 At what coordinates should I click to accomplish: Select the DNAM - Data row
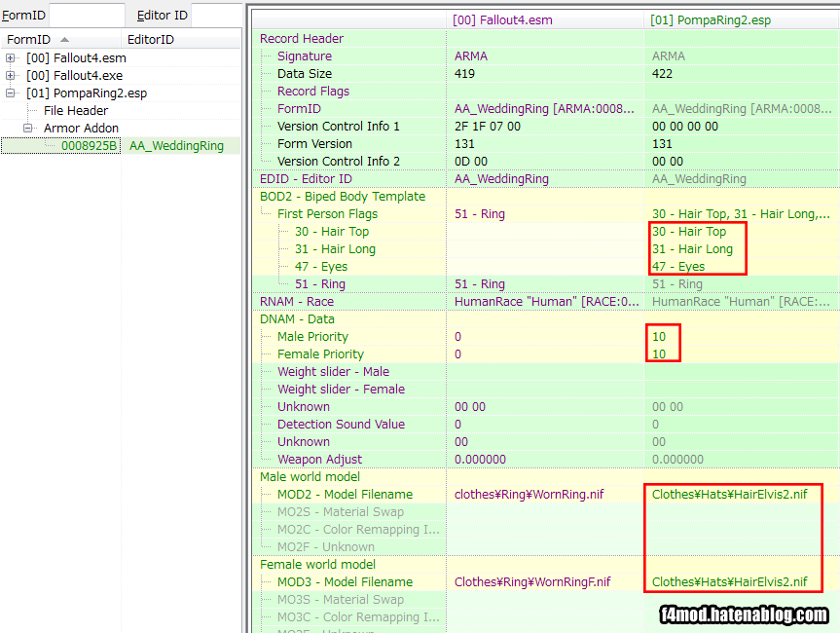(297, 319)
